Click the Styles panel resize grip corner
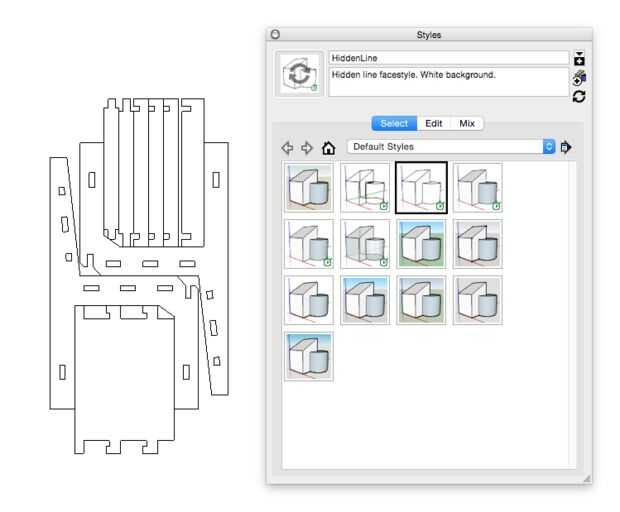 [587, 479]
